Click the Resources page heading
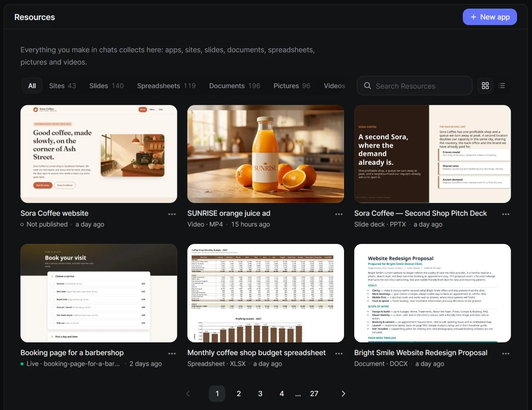 coord(34,17)
